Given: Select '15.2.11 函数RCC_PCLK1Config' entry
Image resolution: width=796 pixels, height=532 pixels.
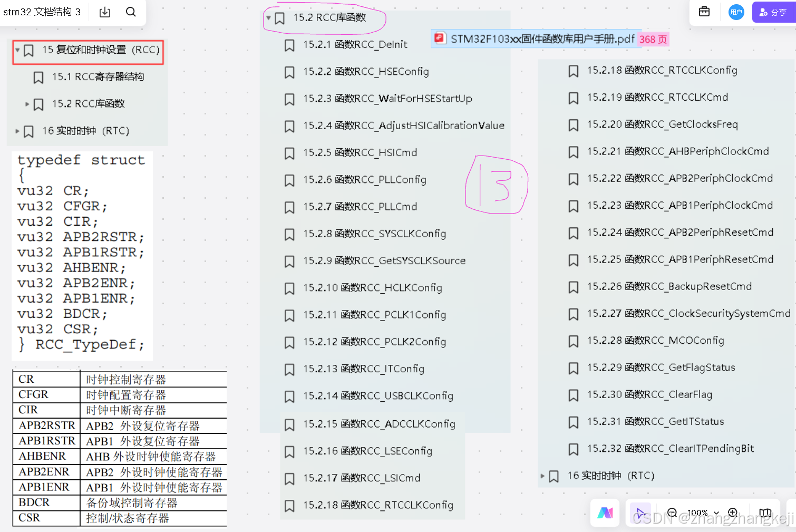Looking at the screenshot, I should pyautogui.click(x=374, y=315).
